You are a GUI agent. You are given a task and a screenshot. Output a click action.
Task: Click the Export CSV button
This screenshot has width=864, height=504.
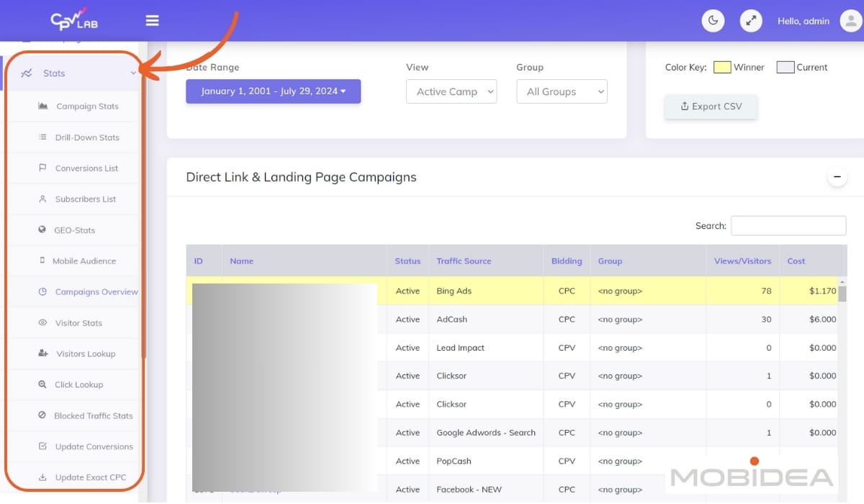[x=711, y=107]
